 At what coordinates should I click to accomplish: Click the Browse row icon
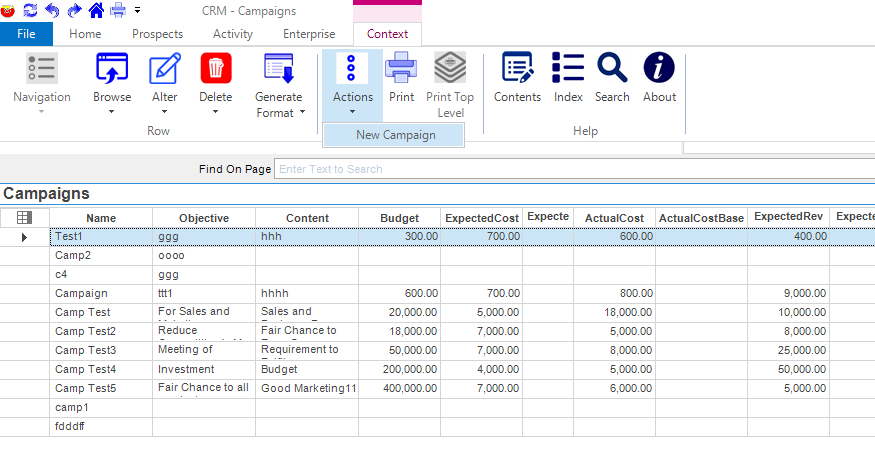(x=112, y=68)
